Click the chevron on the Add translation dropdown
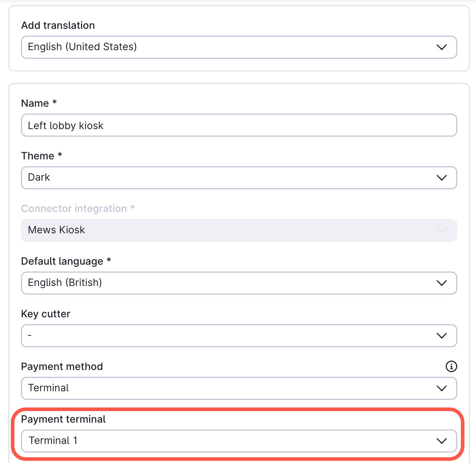The height and width of the screenshot is (463, 476). click(441, 47)
